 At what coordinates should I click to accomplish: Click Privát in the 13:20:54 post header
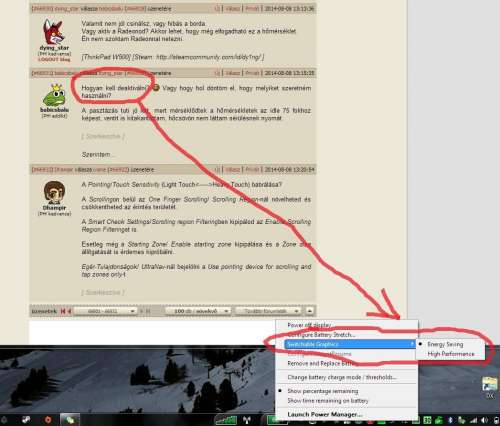[x=252, y=169]
